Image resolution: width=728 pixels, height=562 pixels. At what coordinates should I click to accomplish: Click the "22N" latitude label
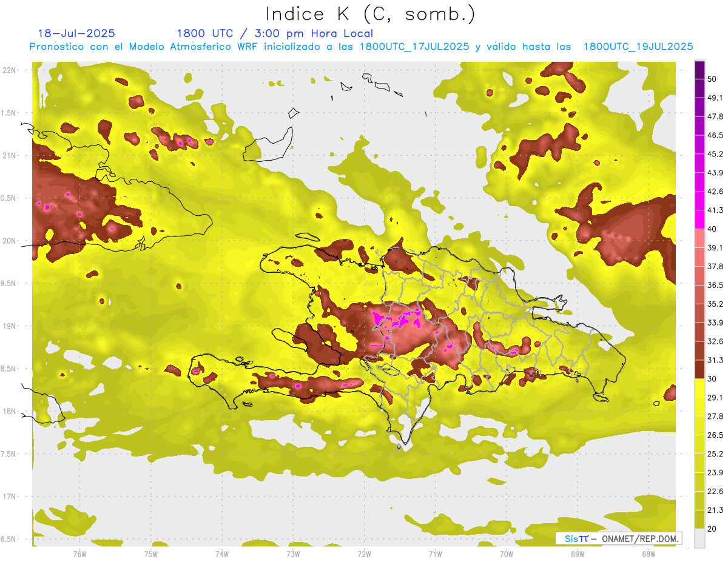click(x=10, y=70)
